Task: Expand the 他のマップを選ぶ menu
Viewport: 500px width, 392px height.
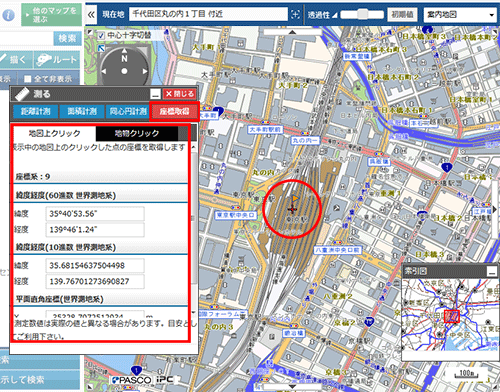Action: pyautogui.click(x=52, y=15)
